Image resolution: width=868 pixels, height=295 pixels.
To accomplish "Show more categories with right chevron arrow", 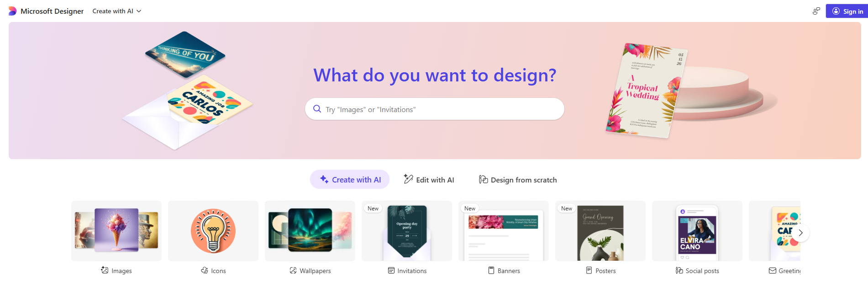I will click(800, 233).
